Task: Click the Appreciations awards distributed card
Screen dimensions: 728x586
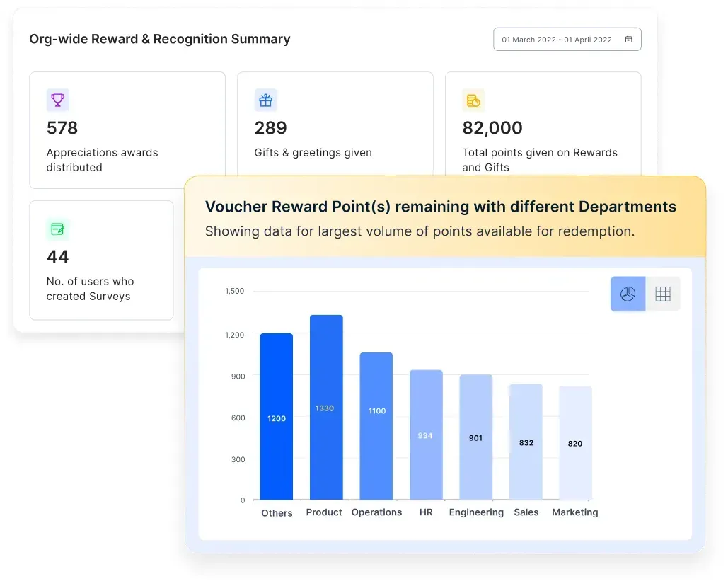Action: [x=127, y=130]
